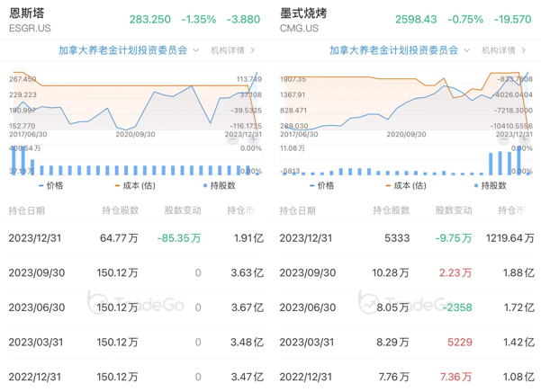This screenshot has width=541, height=392.
Task: Toggle 成本 (估) legend in ESGR chart
Action: pyautogui.click(x=135, y=186)
